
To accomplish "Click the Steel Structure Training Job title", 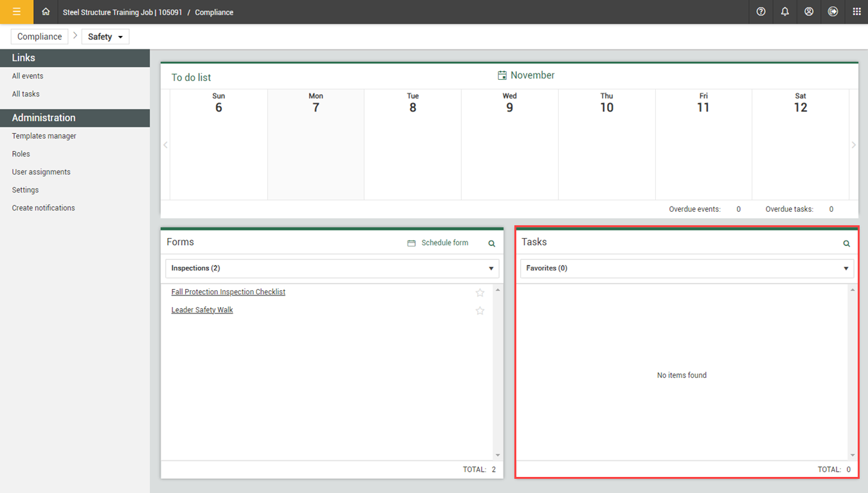I will pos(123,12).
